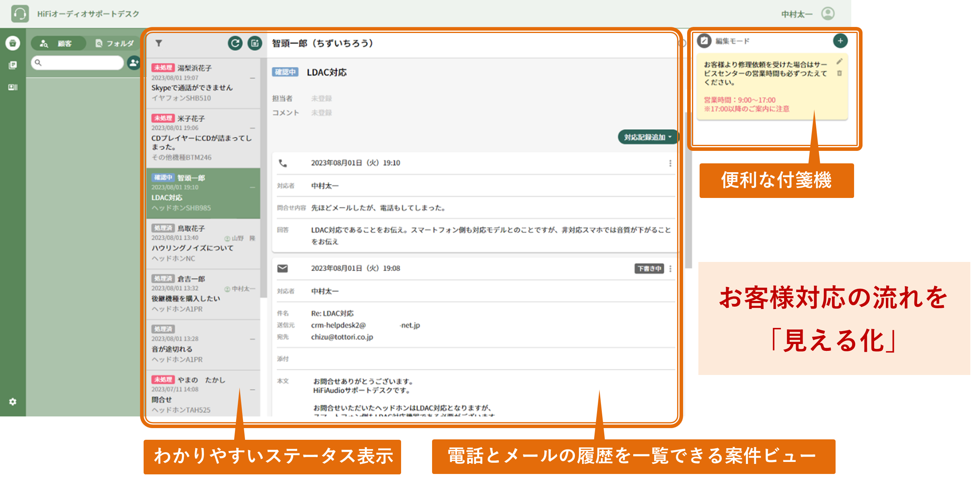The width and height of the screenshot is (980, 480).
Task: Click the filter funnel icon
Action: [159, 43]
